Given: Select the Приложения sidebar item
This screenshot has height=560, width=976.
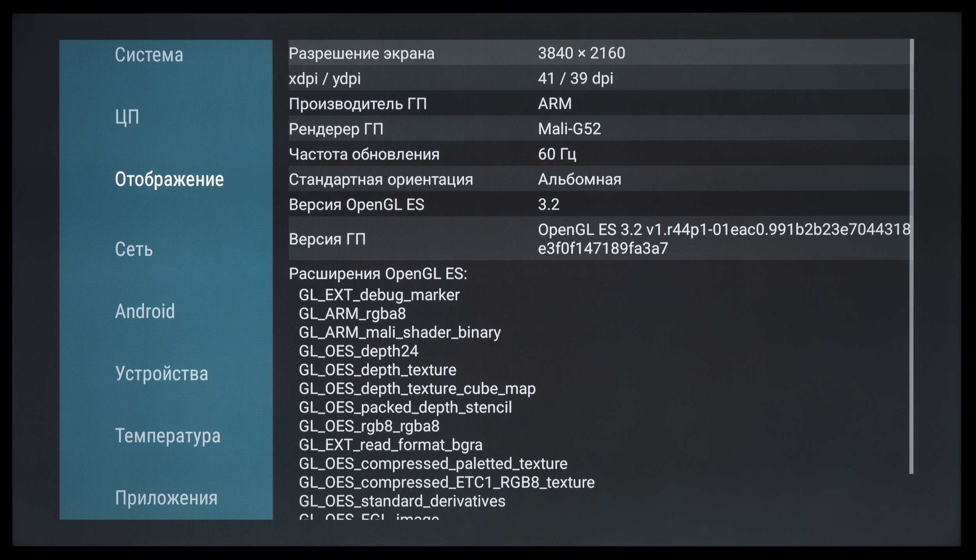Looking at the screenshot, I should pyautogui.click(x=166, y=498).
